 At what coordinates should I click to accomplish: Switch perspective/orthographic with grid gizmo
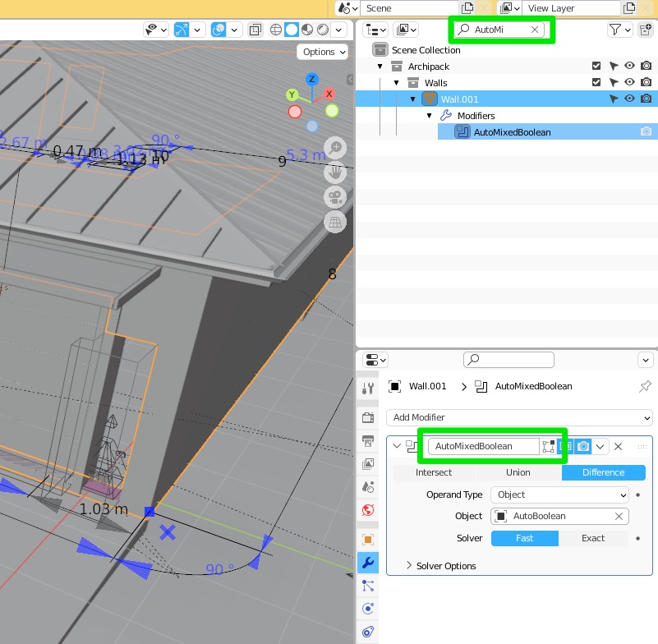[335, 222]
